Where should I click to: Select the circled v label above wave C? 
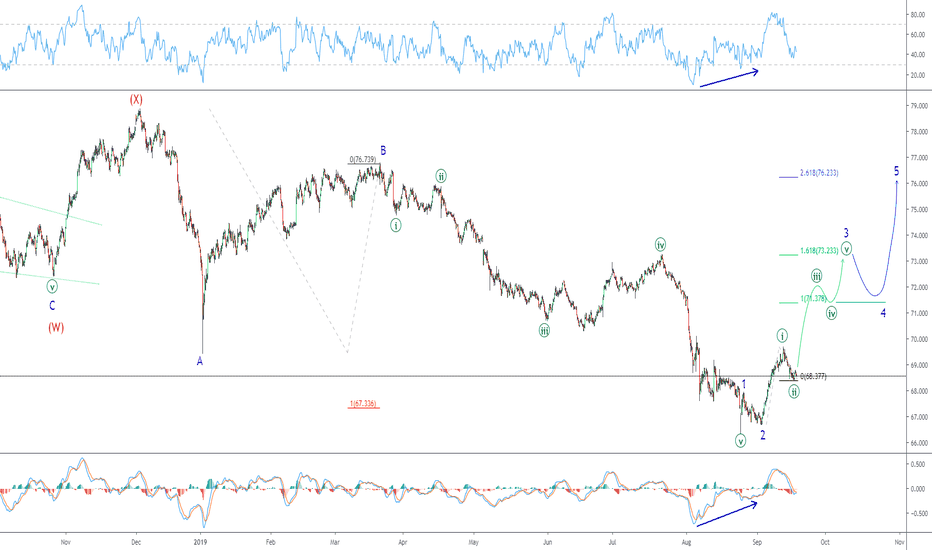coord(52,287)
